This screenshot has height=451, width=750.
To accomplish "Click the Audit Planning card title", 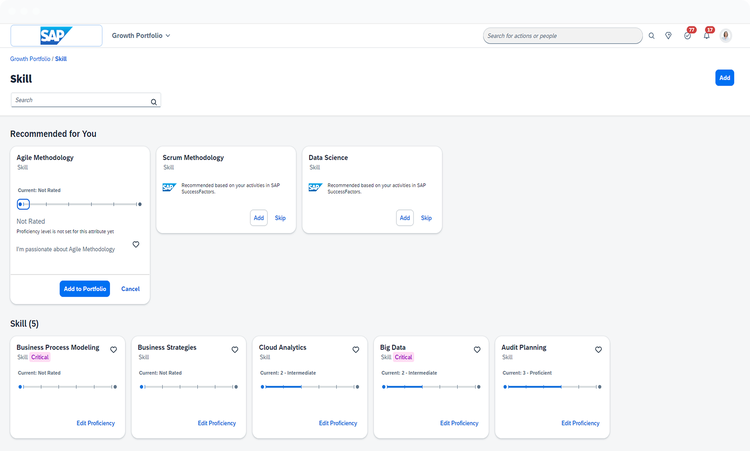I will pos(524,347).
